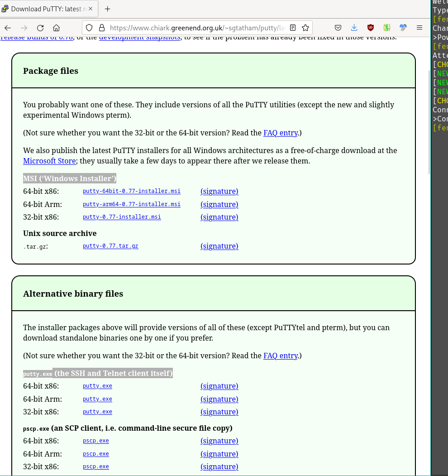Open signature for 32-bit x86 putty.exe
This screenshot has width=448, height=476.
219,412
